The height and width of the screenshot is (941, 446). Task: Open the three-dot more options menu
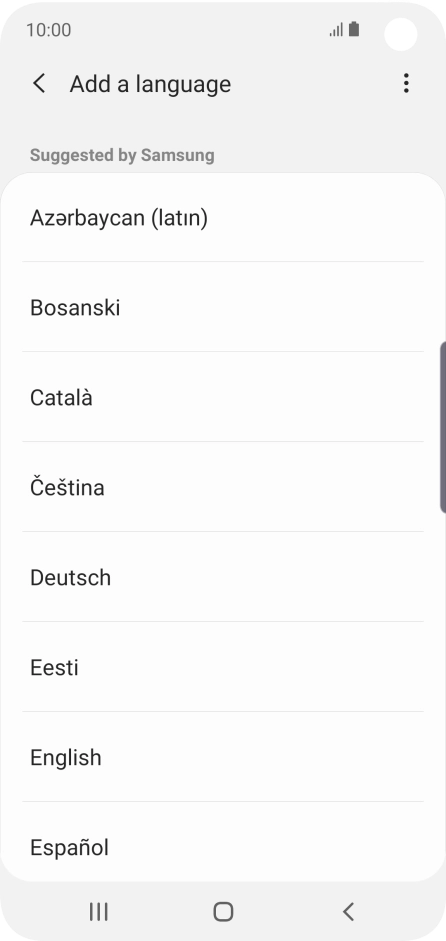pos(406,83)
